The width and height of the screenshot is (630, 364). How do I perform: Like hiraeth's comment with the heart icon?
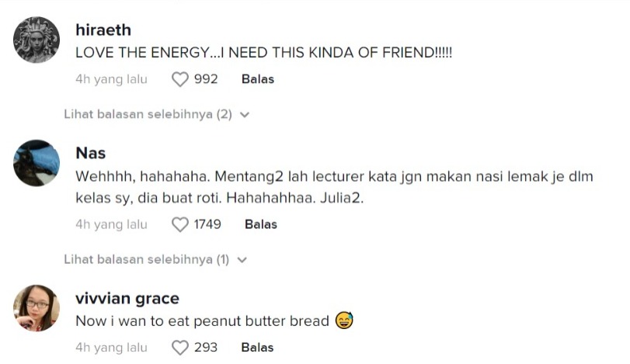pos(180,79)
